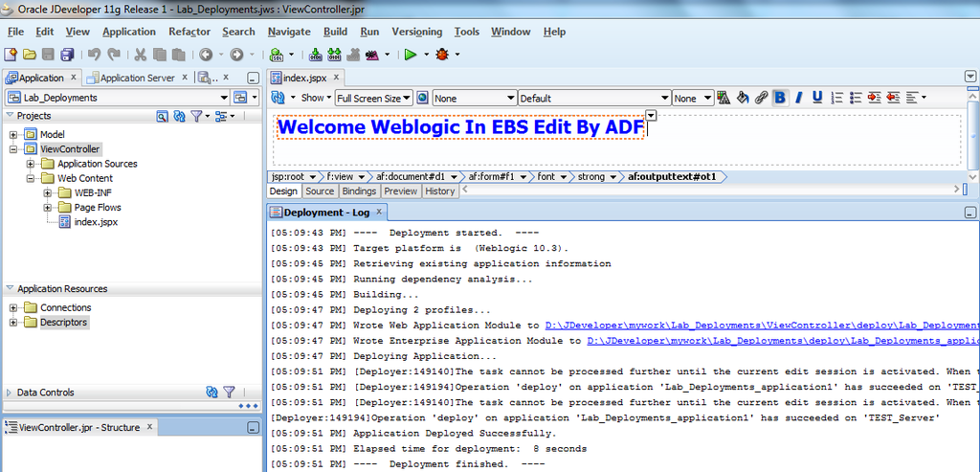Click the foreground text color icon
The width and height of the screenshot is (980, 472).
[x=724, y=98]
